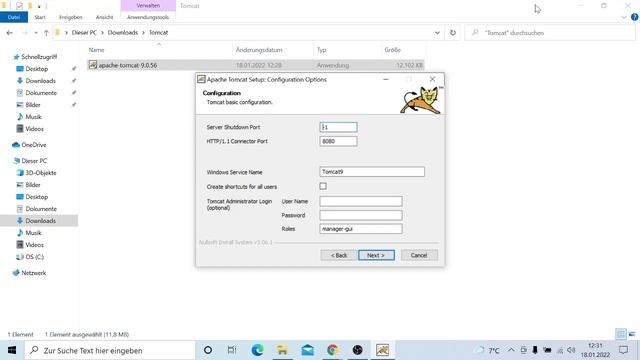Open OneDrive in navigation pane
640x360 pixels.
(x=33, y=145)
